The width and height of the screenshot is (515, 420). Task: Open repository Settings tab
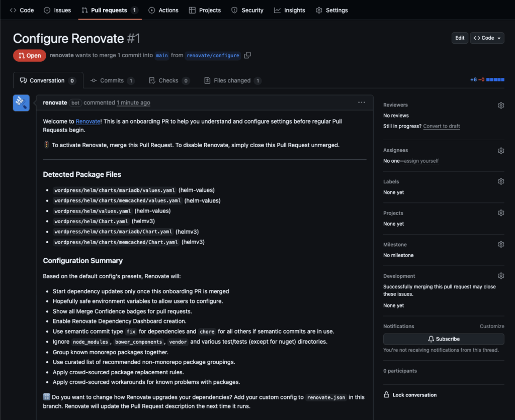332,10
